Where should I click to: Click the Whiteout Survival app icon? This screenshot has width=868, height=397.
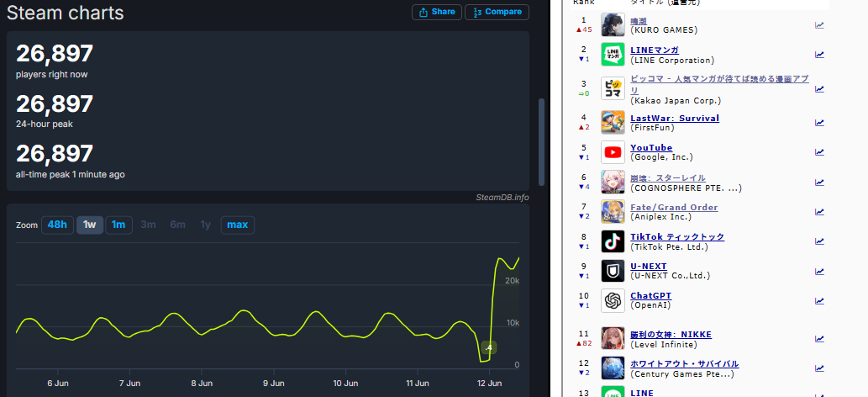[x=613, y=368]
